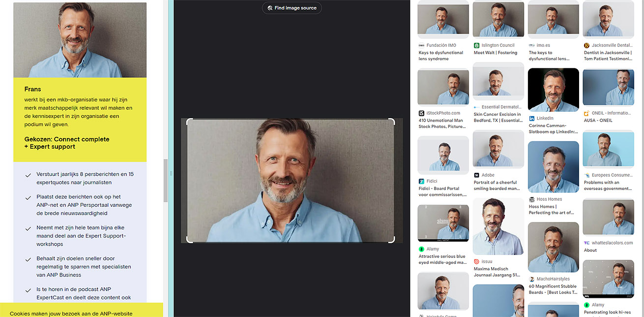Click the 'Frans' heading on ANP page
Viewport: 644px width, 317px height.
[32, 89]
